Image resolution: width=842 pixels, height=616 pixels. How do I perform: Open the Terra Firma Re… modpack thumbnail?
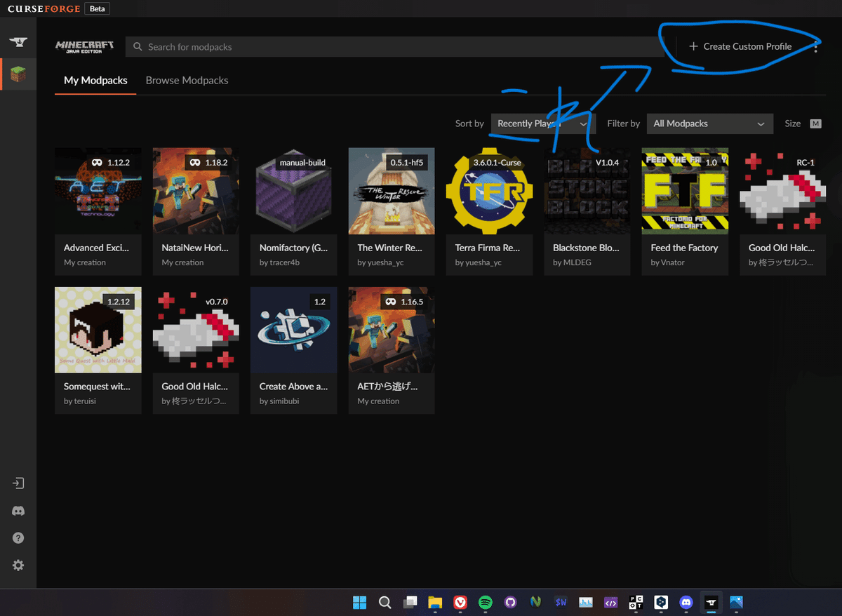pos(489,190)
